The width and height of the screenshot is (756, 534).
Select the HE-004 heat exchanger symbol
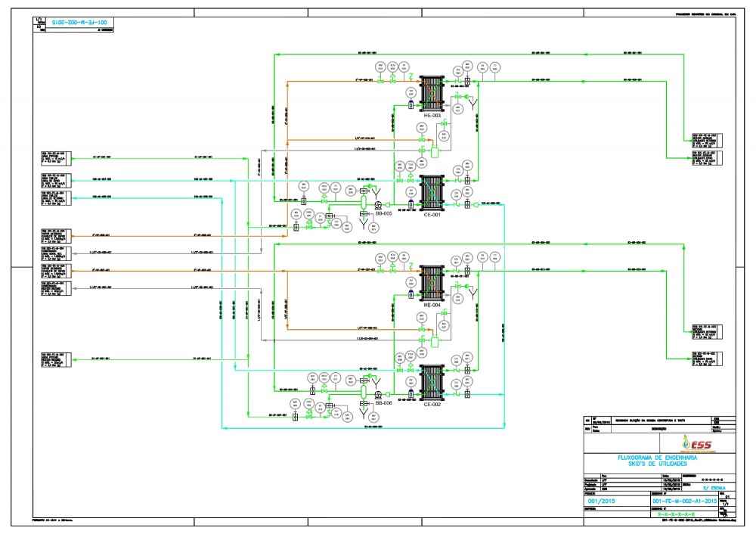coord(431,281)
